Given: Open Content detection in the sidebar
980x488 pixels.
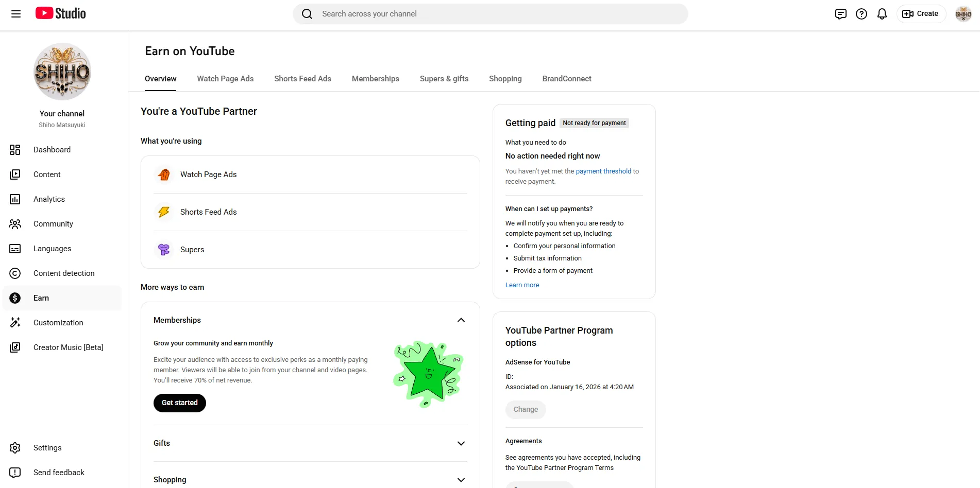Looking at the screenshot, I should (x=62, y=273).
